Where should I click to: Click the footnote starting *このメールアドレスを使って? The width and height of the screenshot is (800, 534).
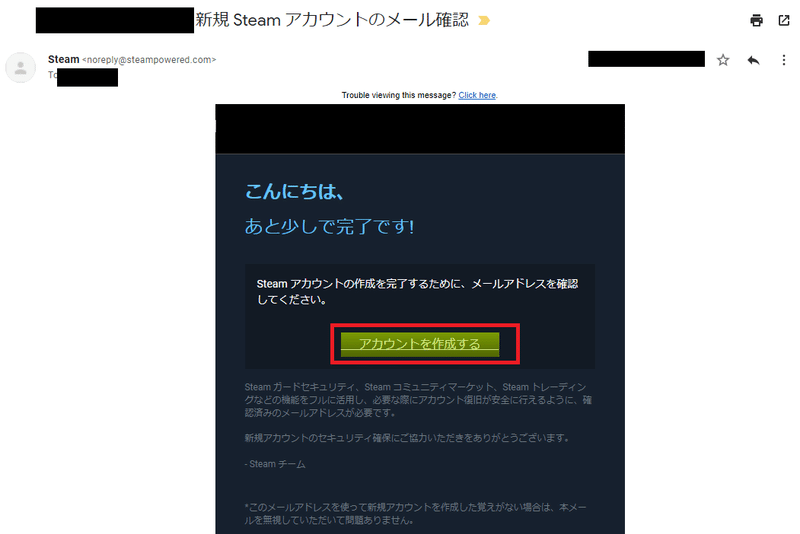pyautogui.click(x=415, y=514)
